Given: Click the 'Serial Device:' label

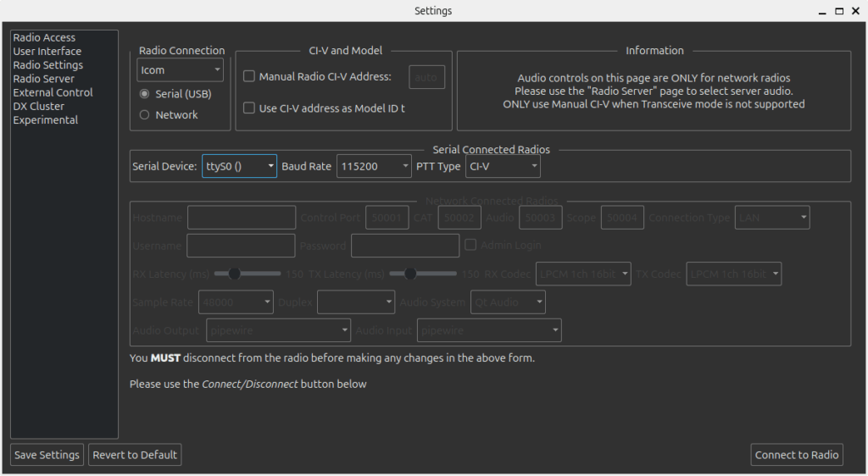Looking at the screenshot, I should [164, 166].
